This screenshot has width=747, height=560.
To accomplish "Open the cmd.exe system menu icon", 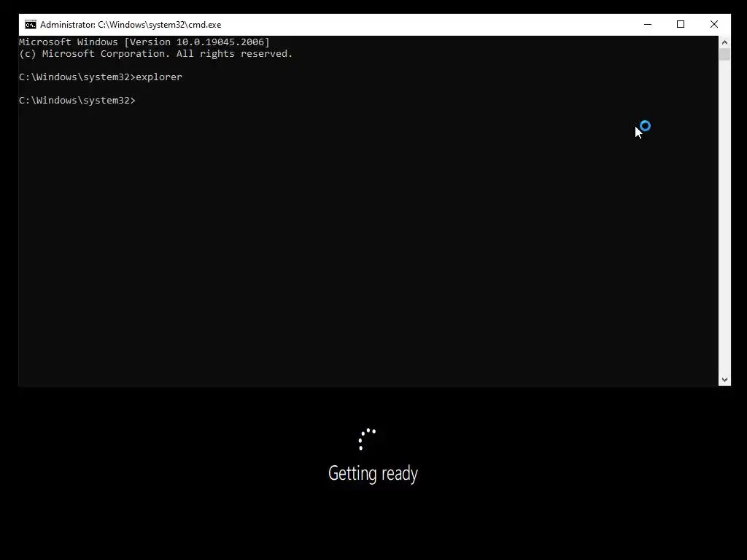I will 31,25.
